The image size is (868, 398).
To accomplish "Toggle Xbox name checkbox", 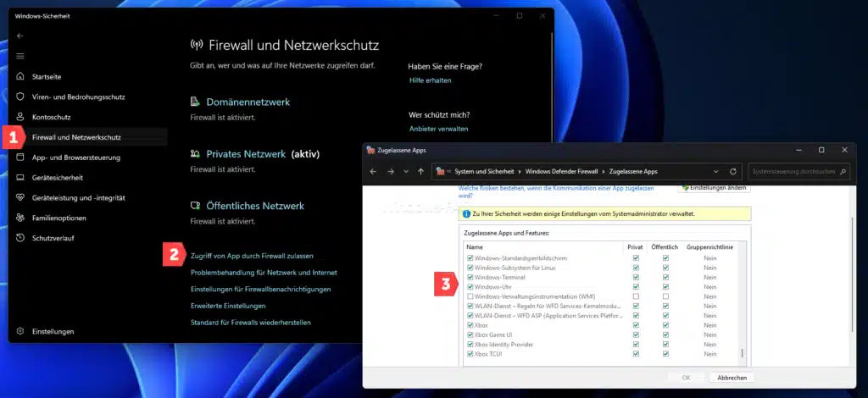I will [x=470, y=325].
